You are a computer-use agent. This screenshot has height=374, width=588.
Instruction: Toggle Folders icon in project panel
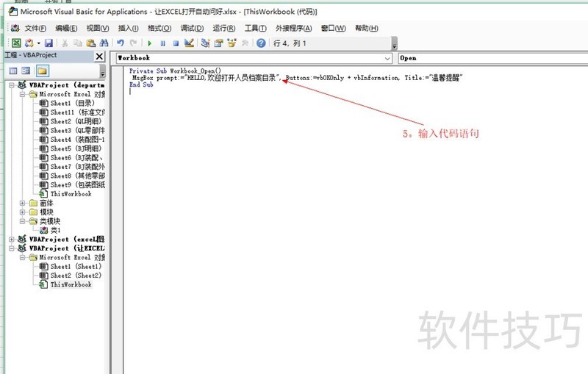tap(43, 71)
